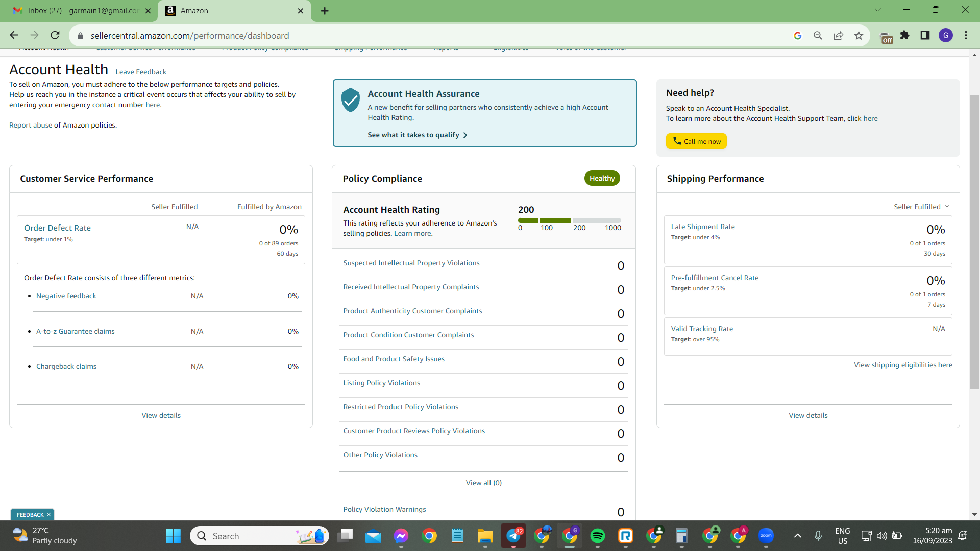980x551 pixels.
Task: View details for Shipping Performance
Action: click(x=808, y=415)
